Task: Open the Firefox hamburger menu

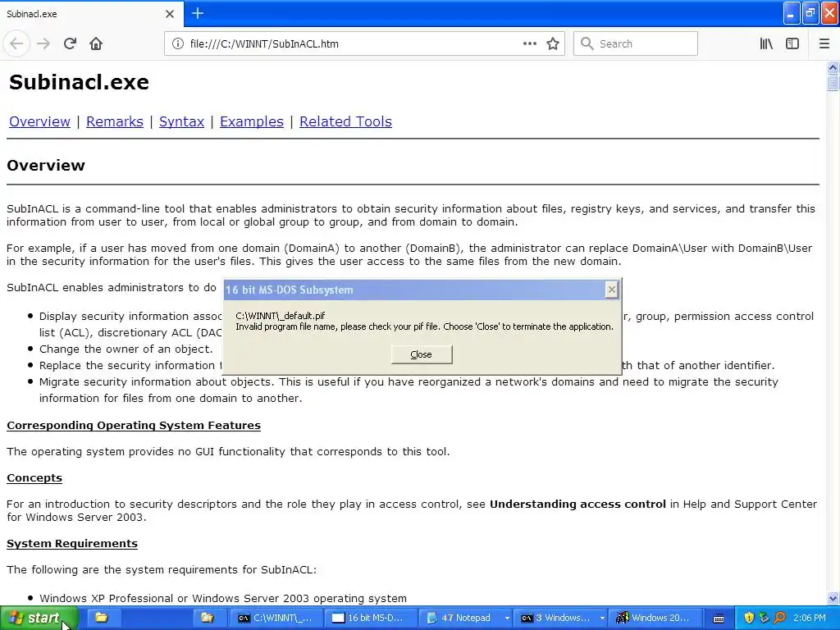Action: tap(824, 43)
